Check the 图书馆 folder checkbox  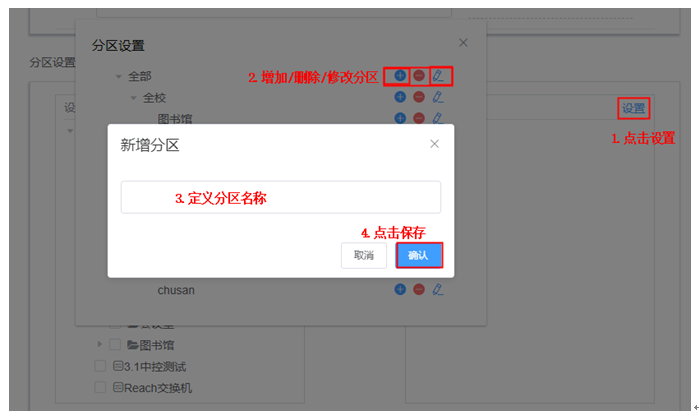coord(115,345)
